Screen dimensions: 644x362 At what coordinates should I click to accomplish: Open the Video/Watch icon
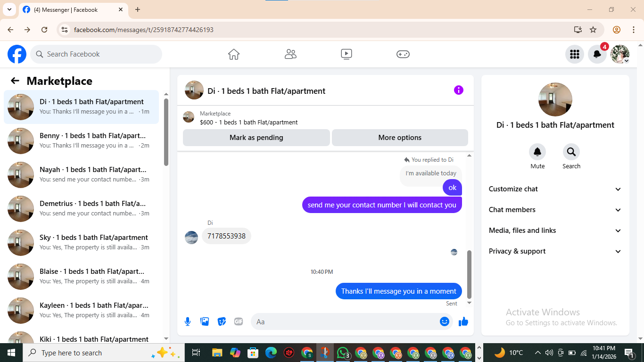pyautogui.click(x=347, y=54)
